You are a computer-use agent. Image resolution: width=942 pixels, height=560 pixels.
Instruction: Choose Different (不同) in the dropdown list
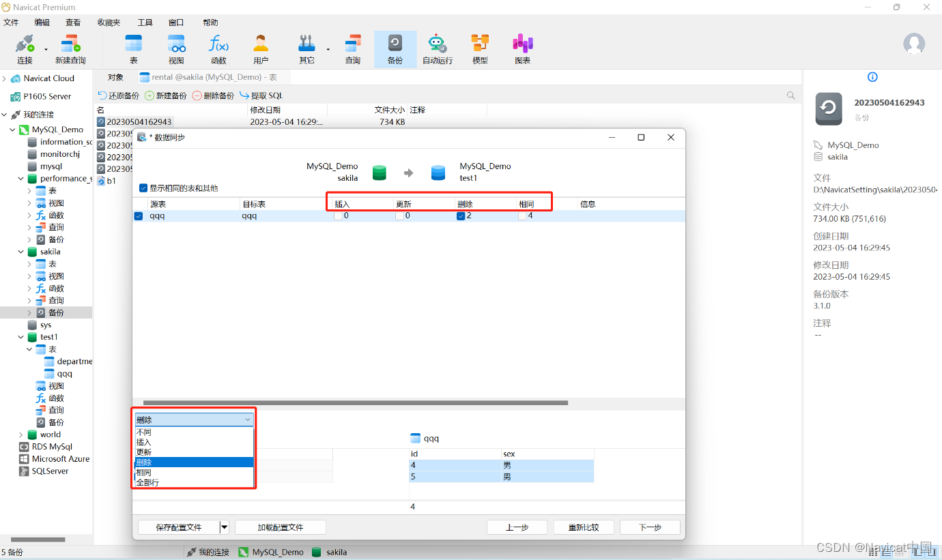click(194, 432)
